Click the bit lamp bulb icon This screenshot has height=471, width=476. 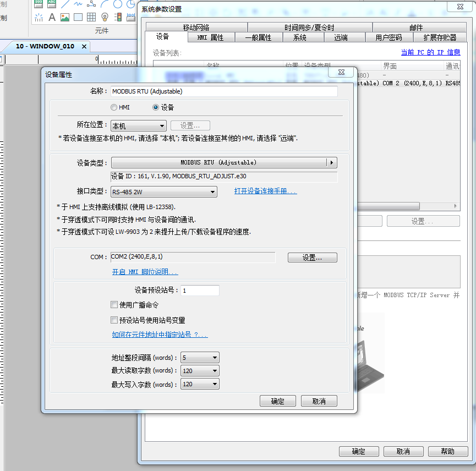coord(105,17)
